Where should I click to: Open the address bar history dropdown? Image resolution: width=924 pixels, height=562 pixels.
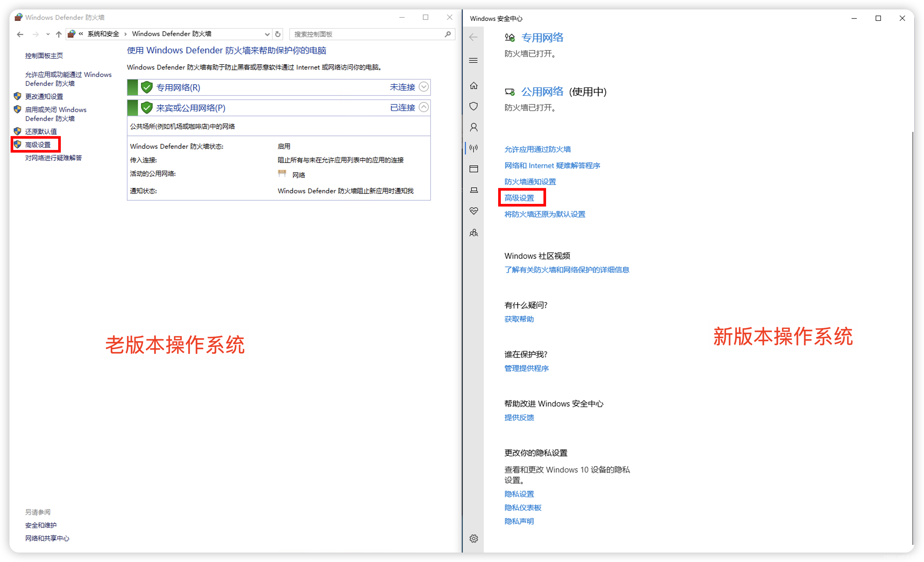point(267,34)
